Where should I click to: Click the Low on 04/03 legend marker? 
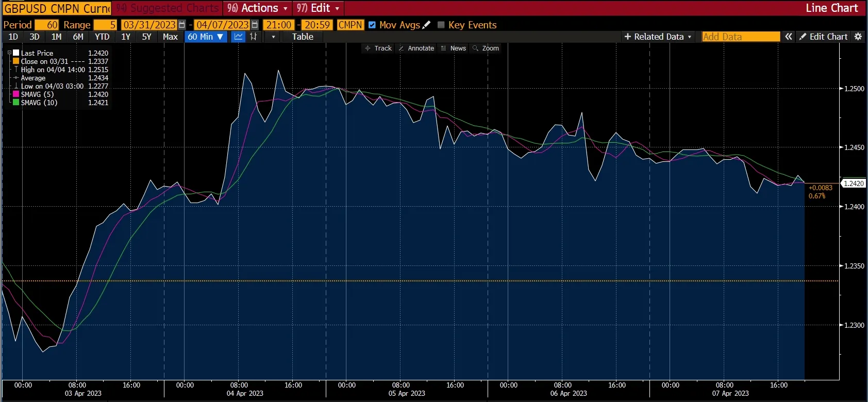[x=16, y=86]
